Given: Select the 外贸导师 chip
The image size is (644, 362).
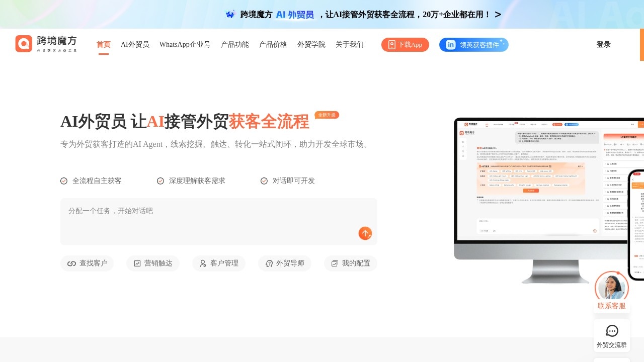Looking at the screenshot, I should (x=285, y=263).
